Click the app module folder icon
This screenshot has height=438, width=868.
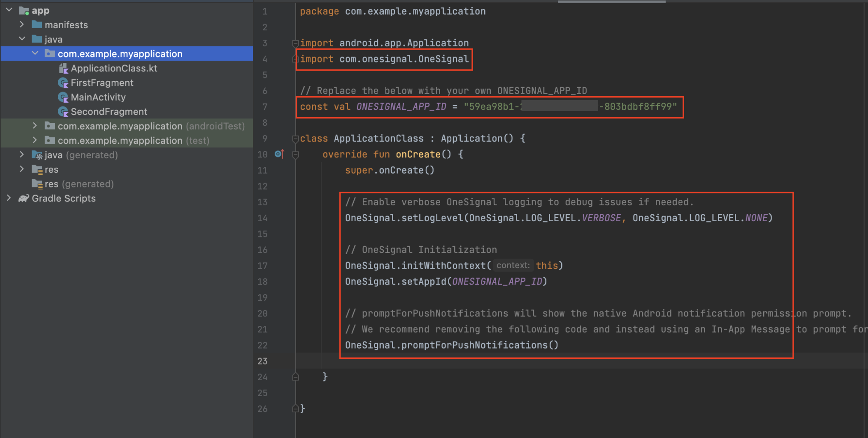pyautogui.click(x=24, y=10)
